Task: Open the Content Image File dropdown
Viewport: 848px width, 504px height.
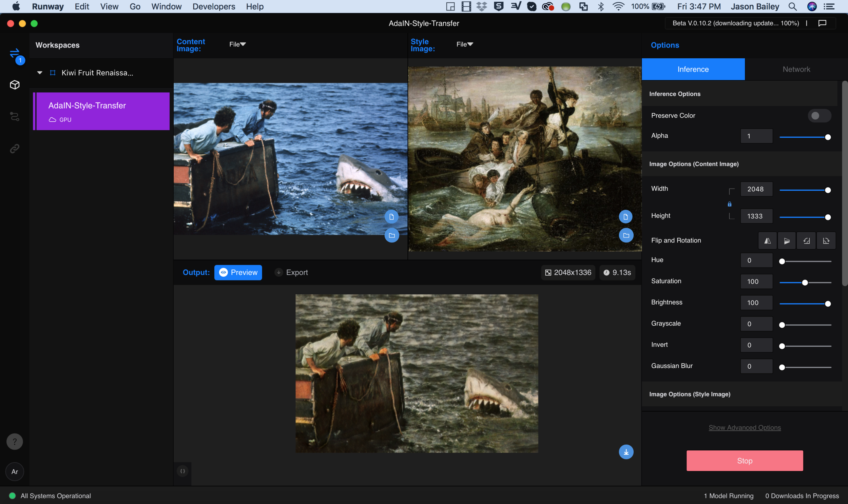Action: 237,44
